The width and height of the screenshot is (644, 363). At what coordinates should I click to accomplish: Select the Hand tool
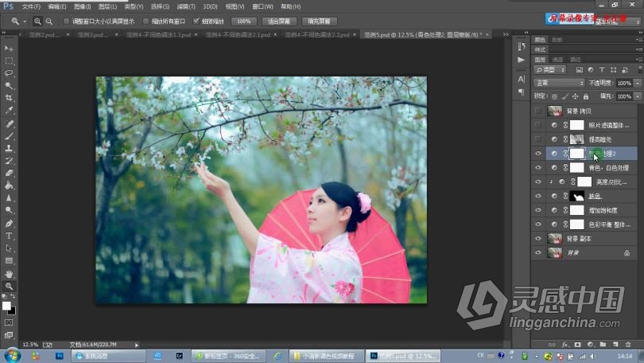[9, 274]
